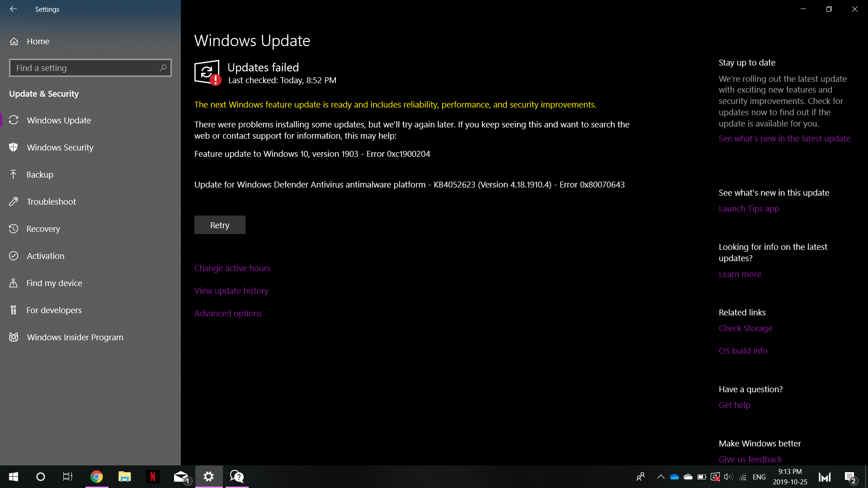Go back using the Settings back arrow
The image size is (868, 488).
13,9
